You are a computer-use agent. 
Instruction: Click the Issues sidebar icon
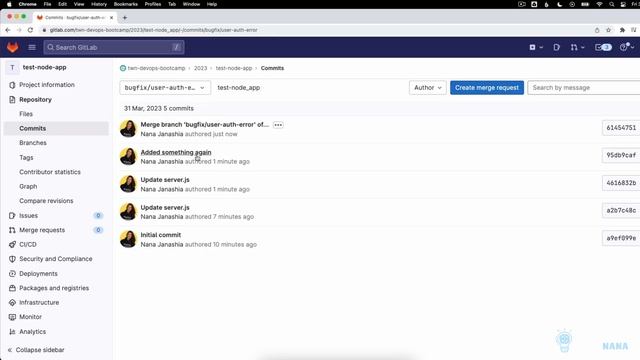coord(12,216)
